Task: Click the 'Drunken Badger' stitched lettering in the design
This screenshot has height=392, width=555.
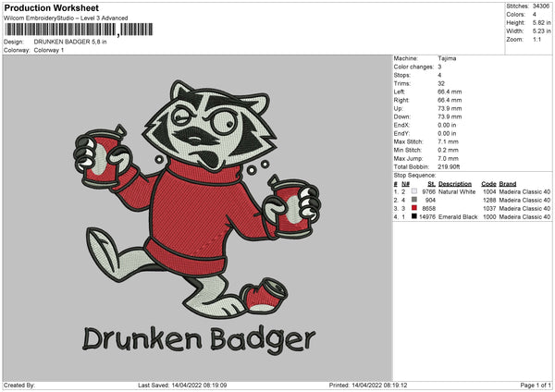Action: tap(199, 339)
